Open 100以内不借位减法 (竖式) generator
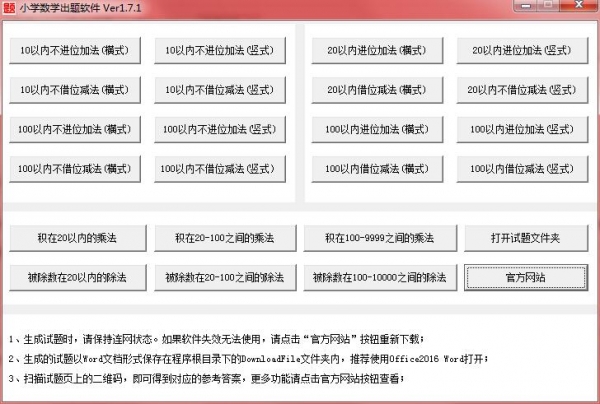The image size is (600, 404). coord(220,169)
